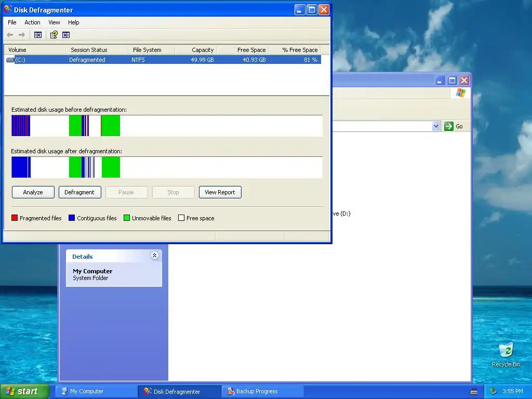Click the Defragmented status cell

pyautogui.click(x=87, y=60)
